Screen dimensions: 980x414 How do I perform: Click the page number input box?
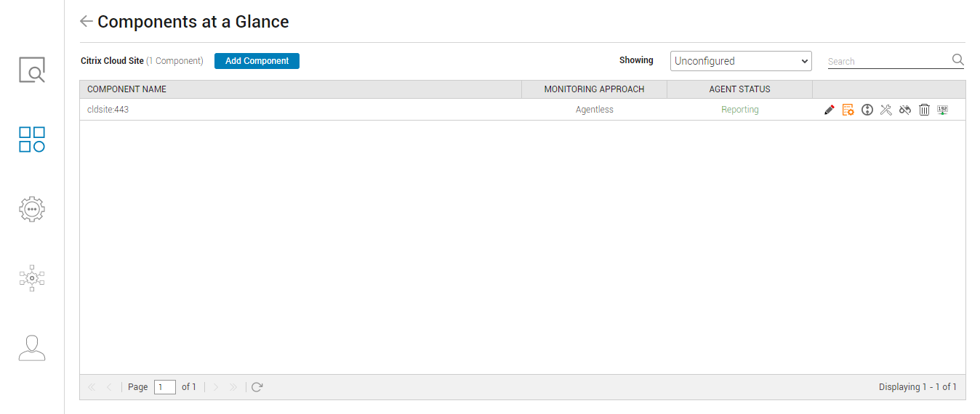165,387
